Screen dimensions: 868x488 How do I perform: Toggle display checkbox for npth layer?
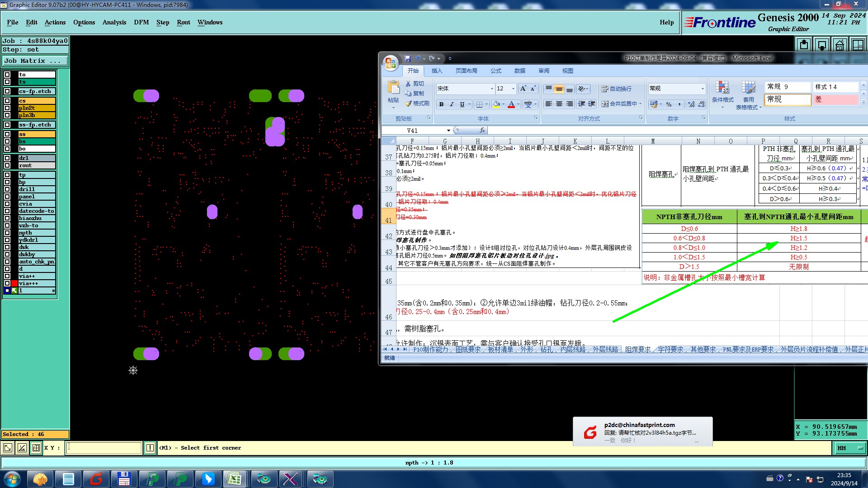tap(7, 233)
